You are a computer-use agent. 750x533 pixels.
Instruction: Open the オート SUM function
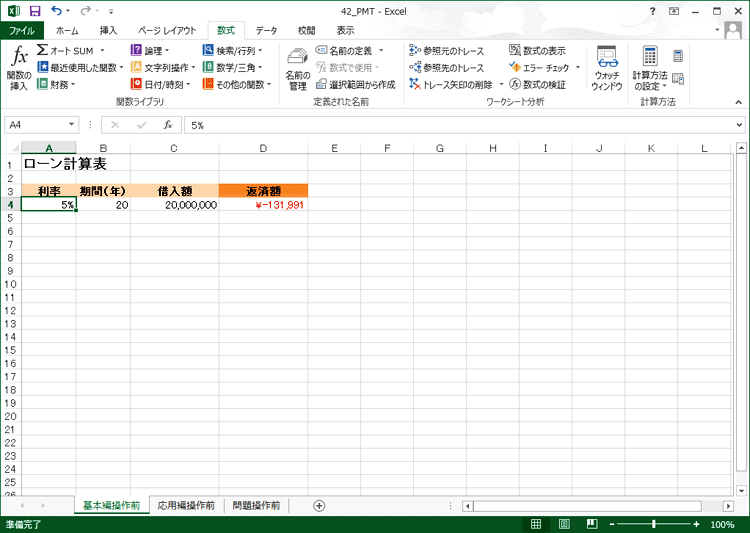click(66, 50)
